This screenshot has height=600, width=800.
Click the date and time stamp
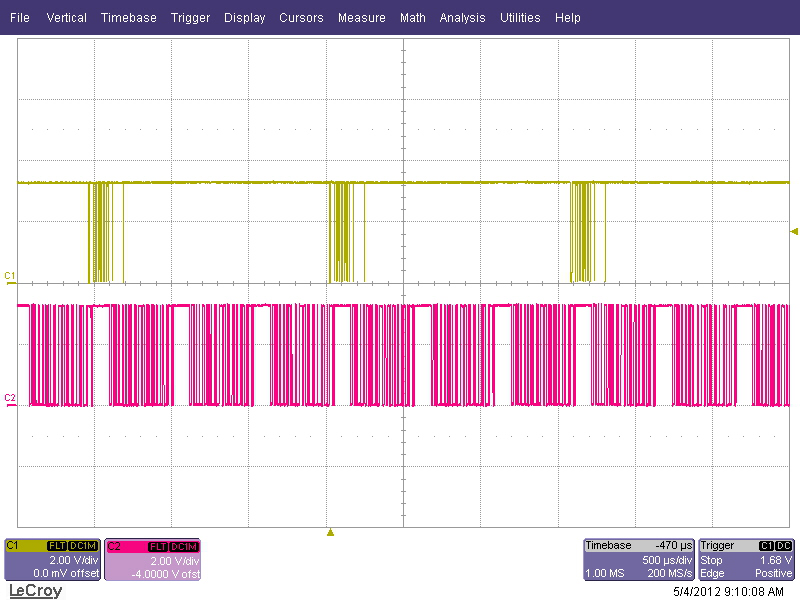point(728,592)
